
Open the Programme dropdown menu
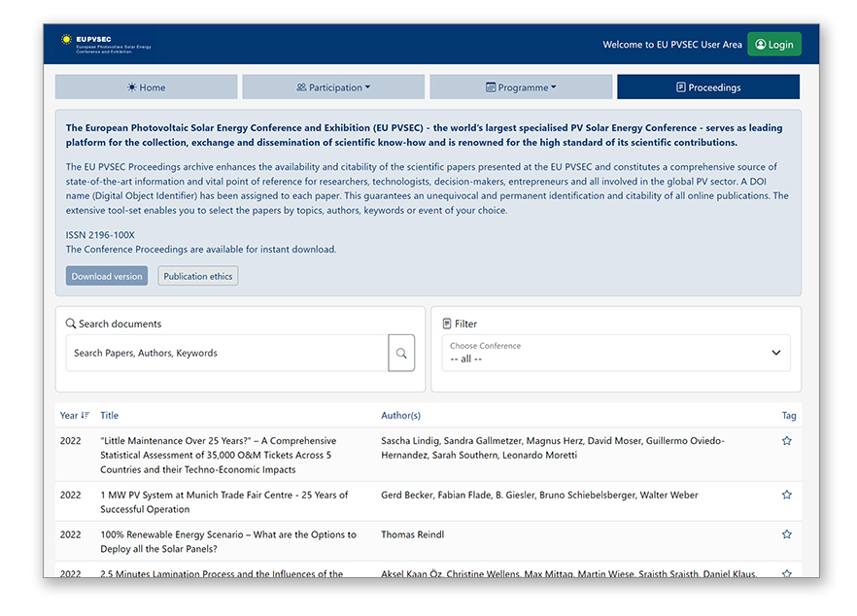click(521, 87)
